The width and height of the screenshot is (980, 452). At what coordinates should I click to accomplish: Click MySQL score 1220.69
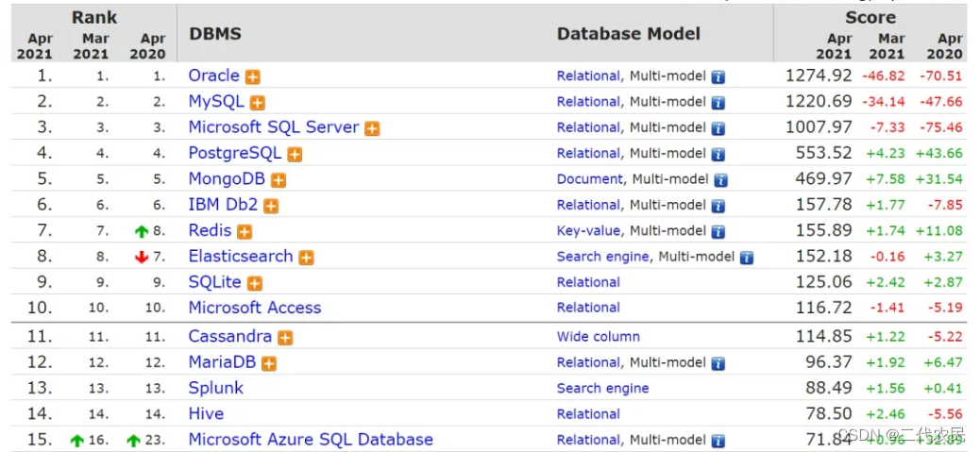pyautogui.click(x=819, y=101)
